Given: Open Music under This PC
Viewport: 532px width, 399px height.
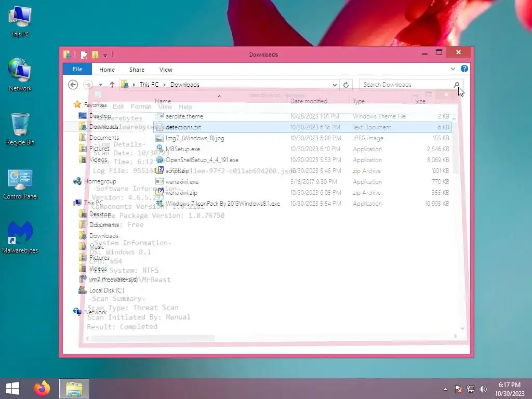Looking at the screenshot, I should point(97,247).
